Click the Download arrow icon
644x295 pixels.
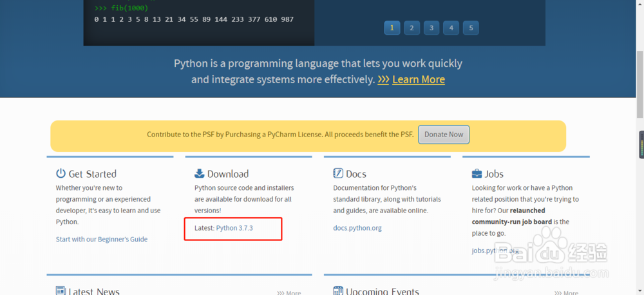[200, 173]
